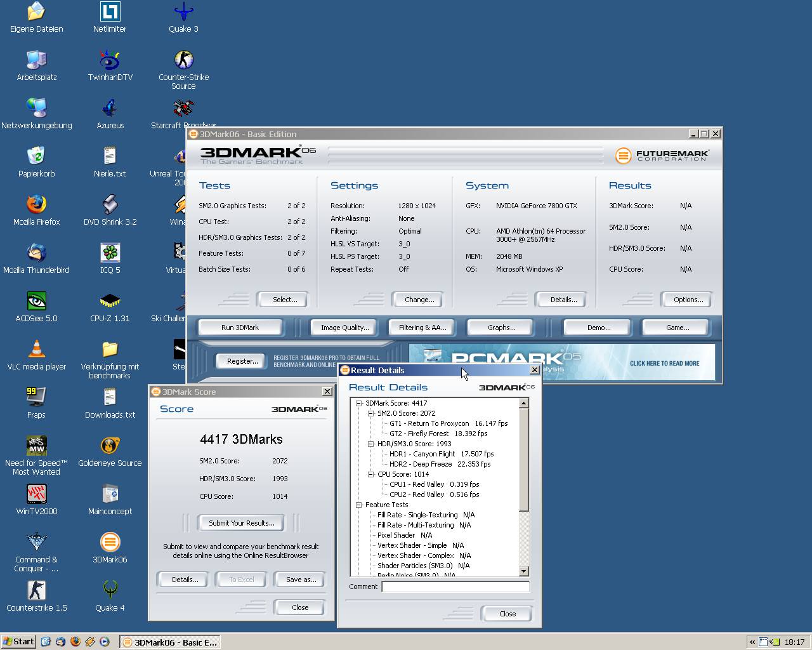Open Image Quality... tool

(344, 328)
